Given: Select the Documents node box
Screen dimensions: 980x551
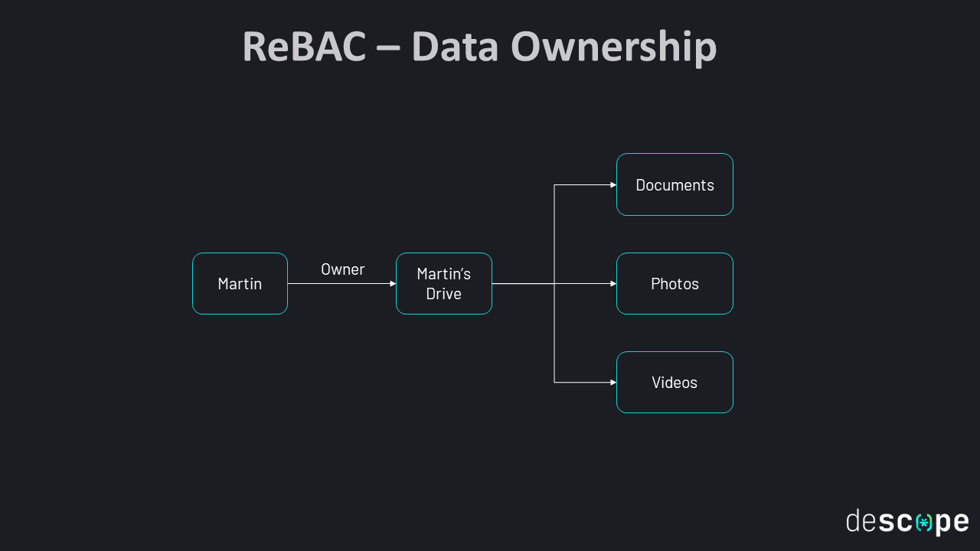Looking at the screenshot, I should [x=675, y=185].
